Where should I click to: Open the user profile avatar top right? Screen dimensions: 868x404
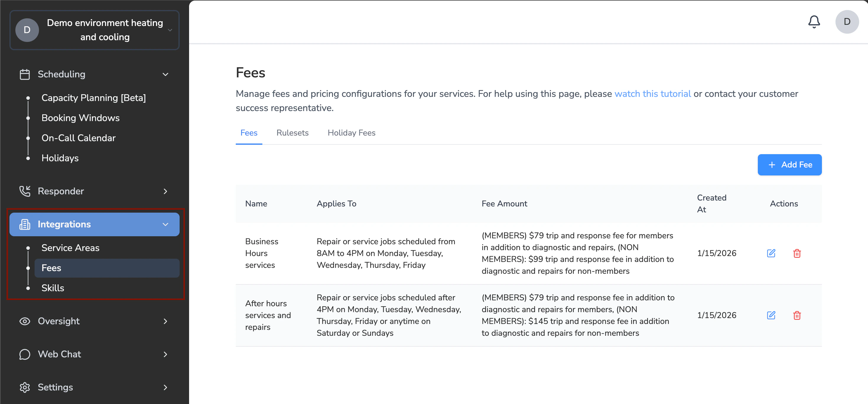[846, 22]
